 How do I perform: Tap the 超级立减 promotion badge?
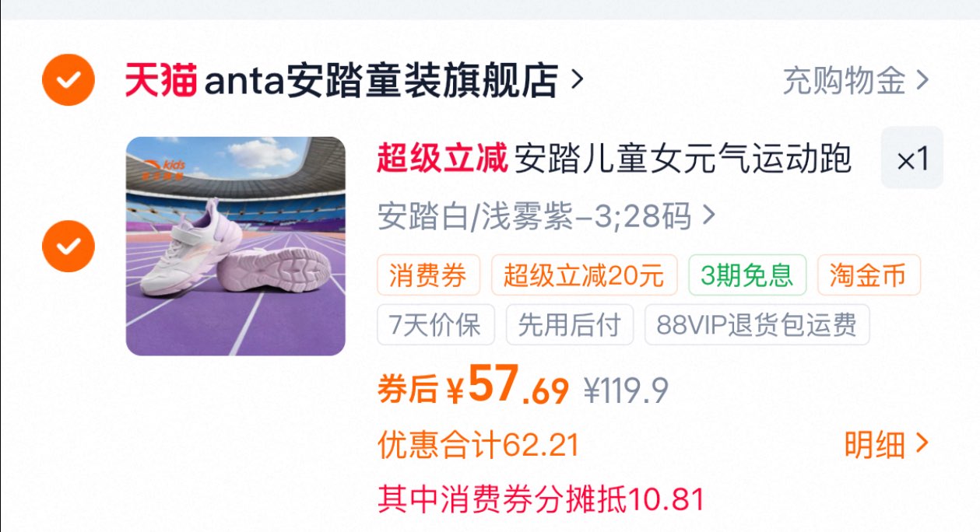[x=442, y=159]
